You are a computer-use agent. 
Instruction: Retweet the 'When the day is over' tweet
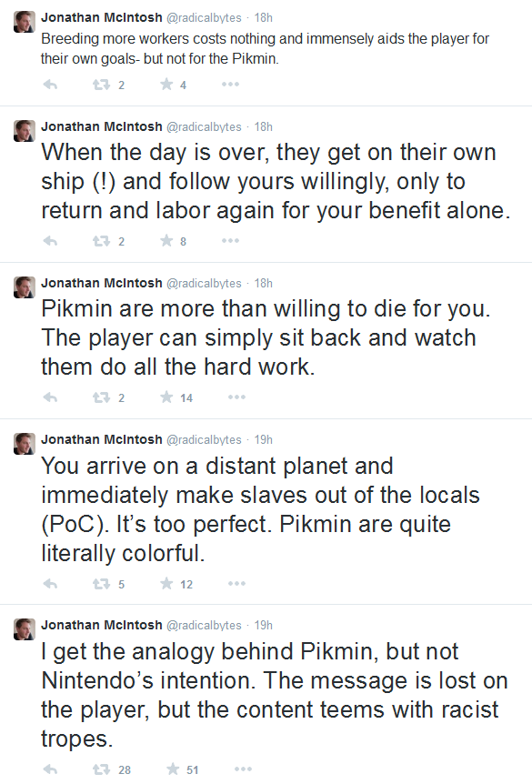pos(102,242)
